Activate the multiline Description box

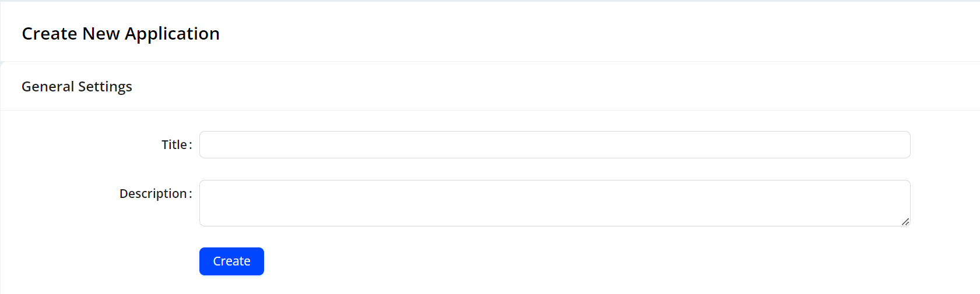click(x=554, y=203)
